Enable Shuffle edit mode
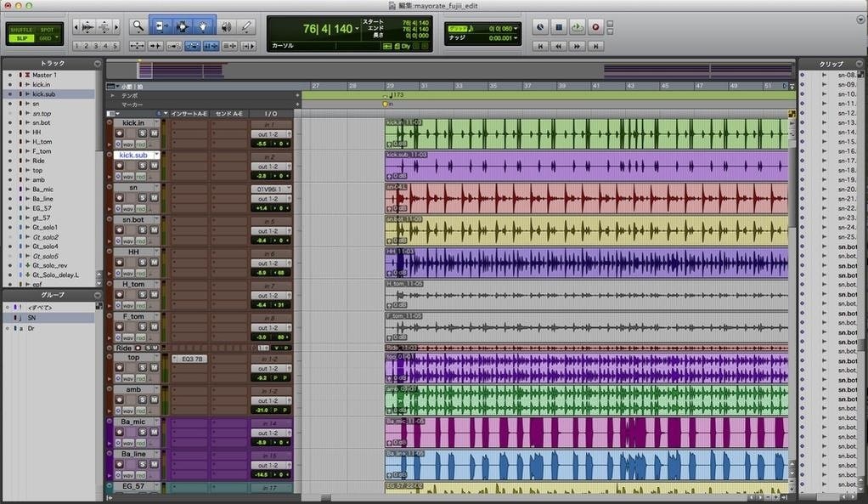868x504 pixels. 21,30
